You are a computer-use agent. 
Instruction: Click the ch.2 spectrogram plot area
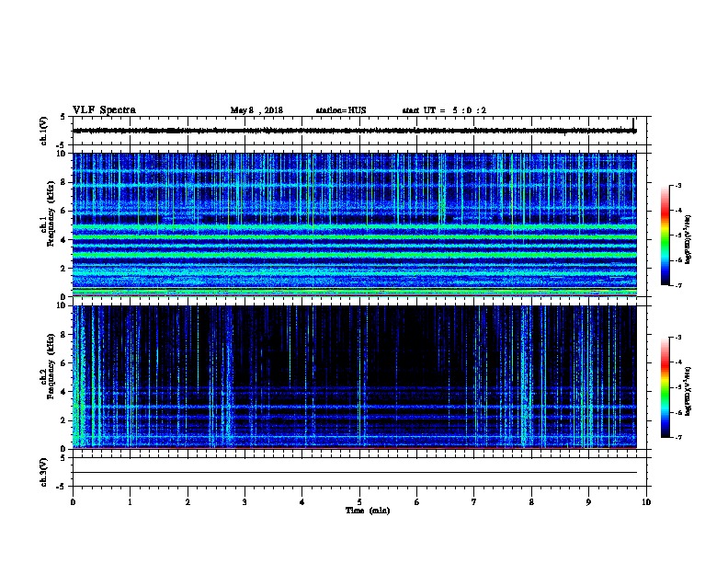(355, 377)
